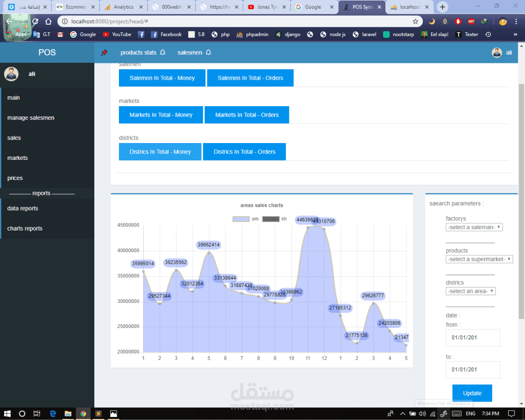Click salesmen in the top navigation bar

pyautogui.click(x=190, y=52)
